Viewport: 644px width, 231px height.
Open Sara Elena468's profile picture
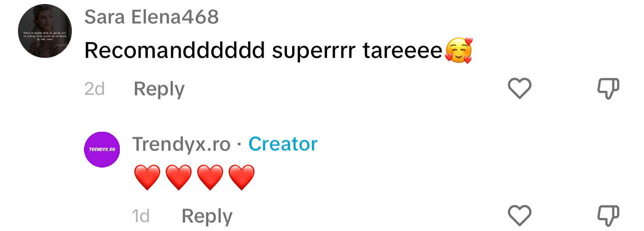coord(45,31)
